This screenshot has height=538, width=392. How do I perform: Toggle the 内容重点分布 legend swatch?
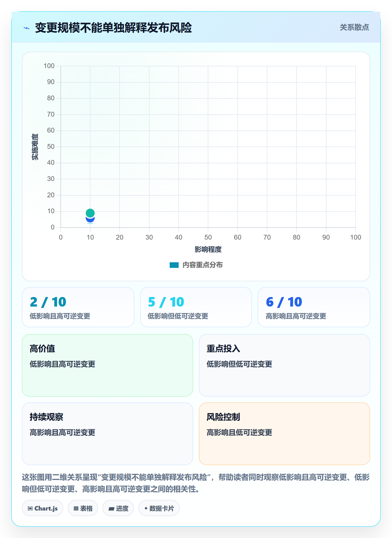tap(174, 265)
